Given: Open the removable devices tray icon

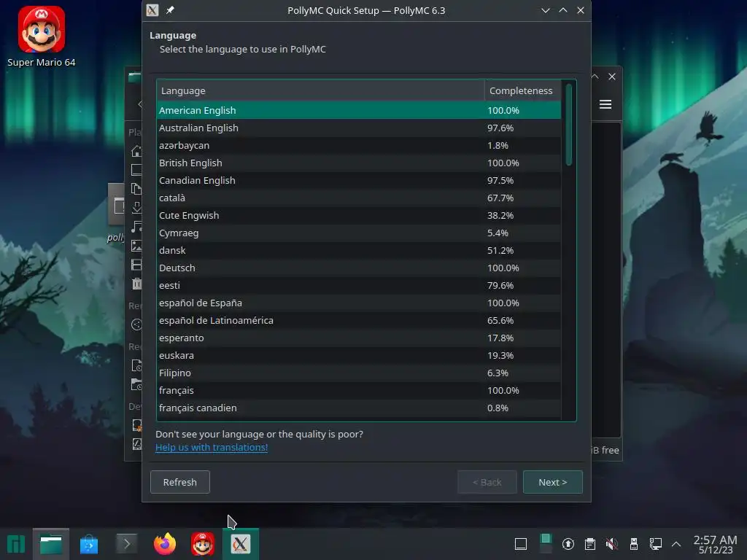Looking at the screenshot, I should pos(634,544).
